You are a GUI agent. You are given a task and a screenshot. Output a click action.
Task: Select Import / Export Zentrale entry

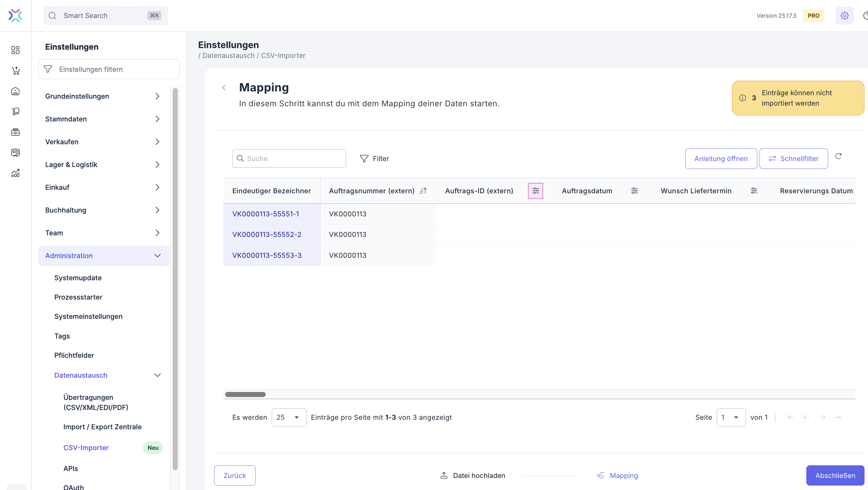(102, 427)
